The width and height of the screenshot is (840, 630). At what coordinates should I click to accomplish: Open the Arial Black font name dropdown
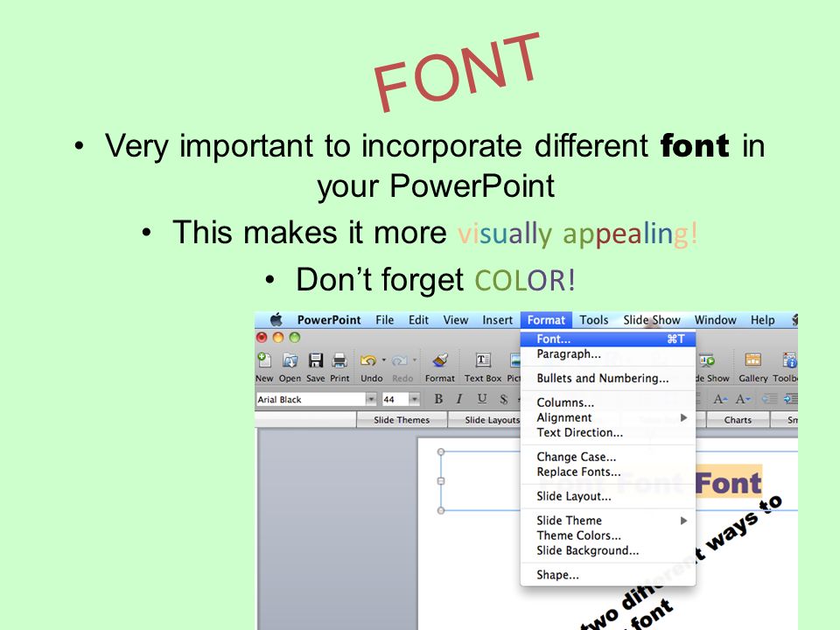[371, 399]
